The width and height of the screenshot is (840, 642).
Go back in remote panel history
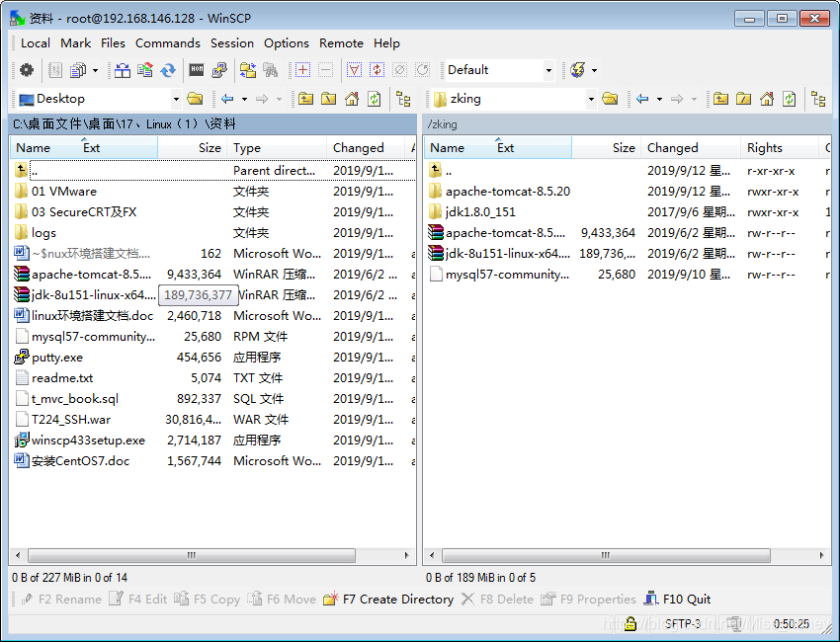tap(642, 99)
